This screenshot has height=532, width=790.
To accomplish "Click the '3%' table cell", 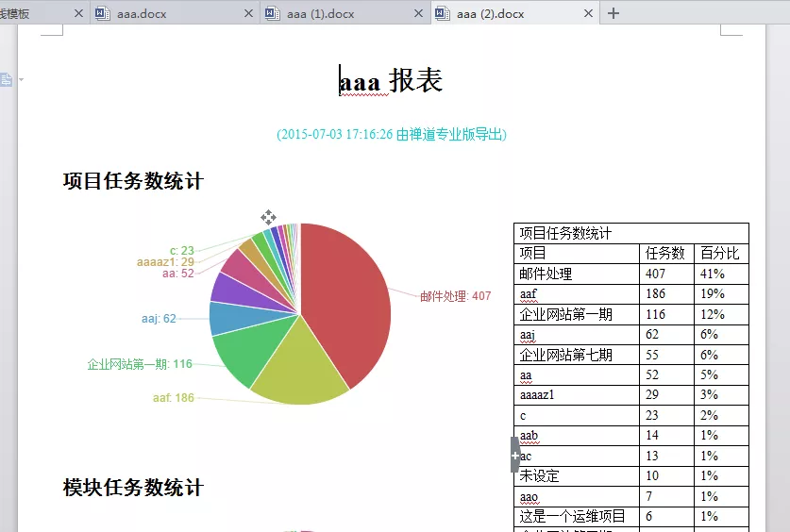I will 721,395.
